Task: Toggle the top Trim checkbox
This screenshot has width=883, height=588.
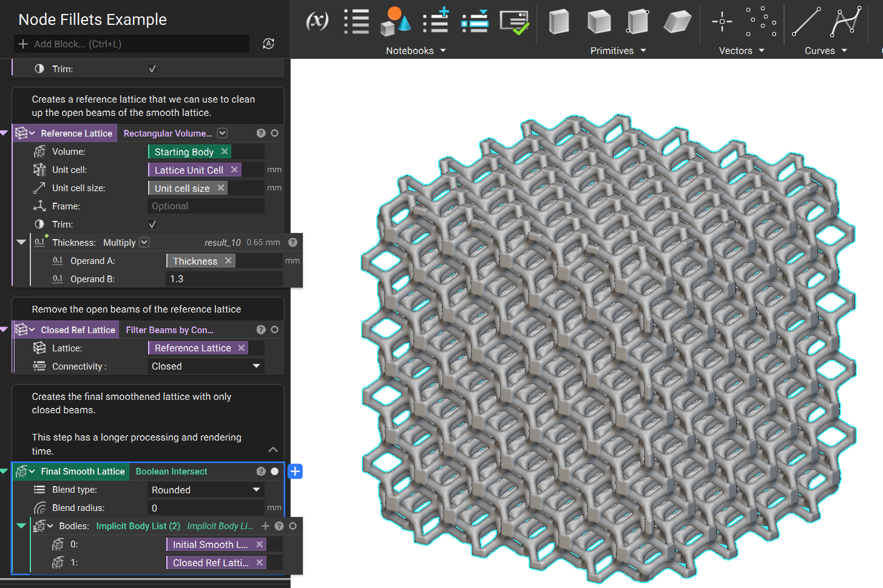Action: 152,69
